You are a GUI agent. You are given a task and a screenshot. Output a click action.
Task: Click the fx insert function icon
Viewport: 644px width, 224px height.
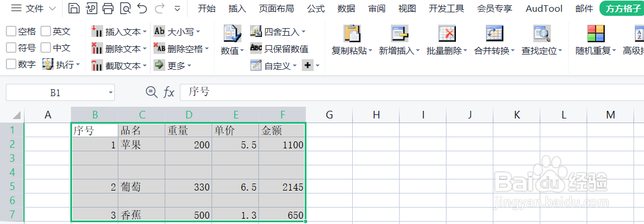(x=169, y=93)
